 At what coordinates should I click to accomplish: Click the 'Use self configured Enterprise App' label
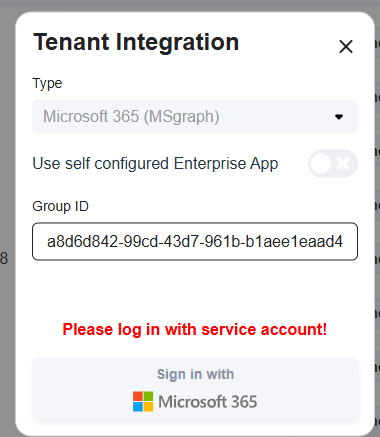pyautogui.click(x=155, y=164)
